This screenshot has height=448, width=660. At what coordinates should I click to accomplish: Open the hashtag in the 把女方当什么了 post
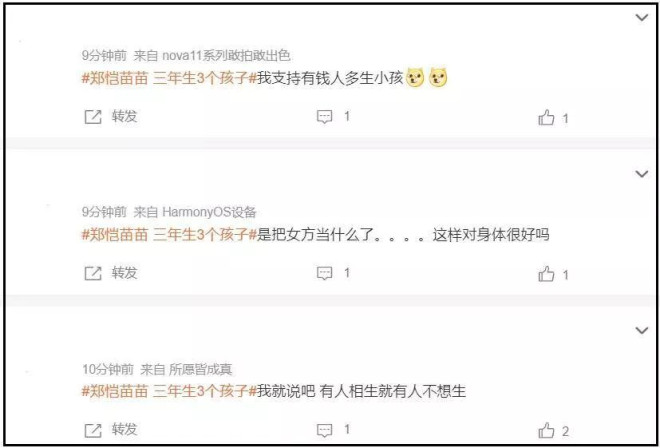pyautogui.click(x=169, y=235)
